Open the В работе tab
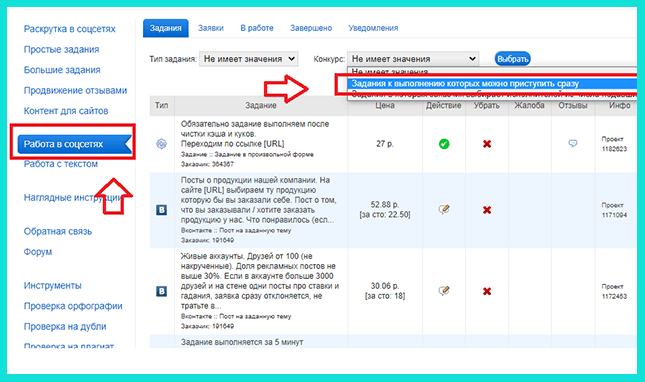The height and width of the screenshot is (382, 645). click(x=257, y=28)
